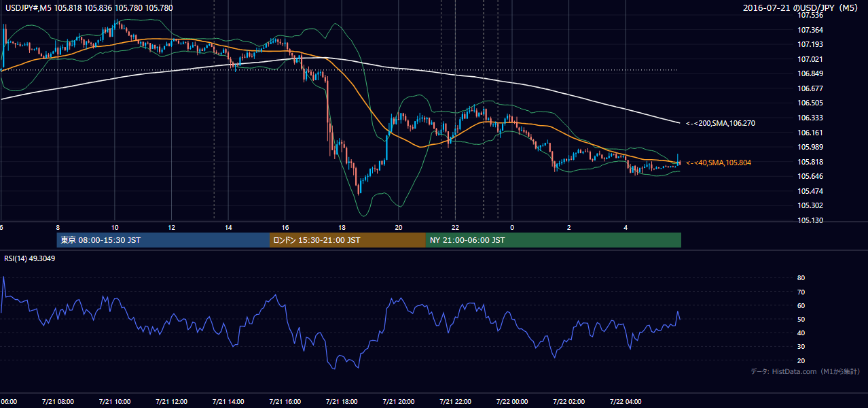Click the 200 SMA 106.270 label
Screen dimensions: 868x408
pyautogui.click(x=721, y=123)
